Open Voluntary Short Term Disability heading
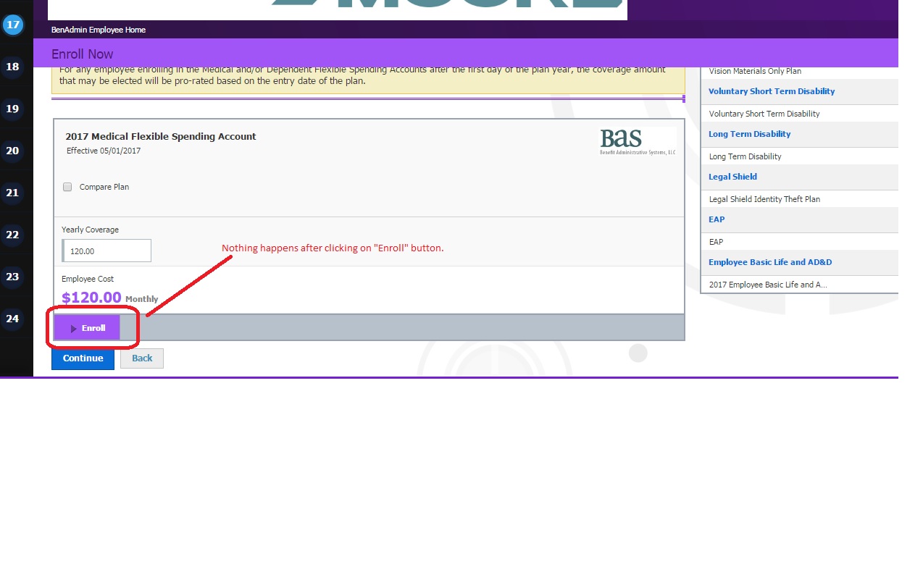The image size is (923, 588). tap(771, 91)
